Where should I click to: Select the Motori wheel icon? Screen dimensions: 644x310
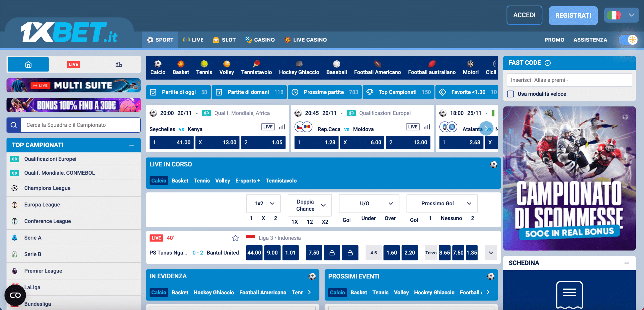click(470, 64)
